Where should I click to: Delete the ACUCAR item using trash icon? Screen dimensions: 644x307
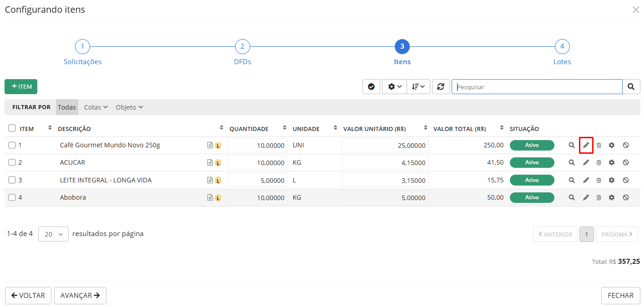(x=599, y=162)
